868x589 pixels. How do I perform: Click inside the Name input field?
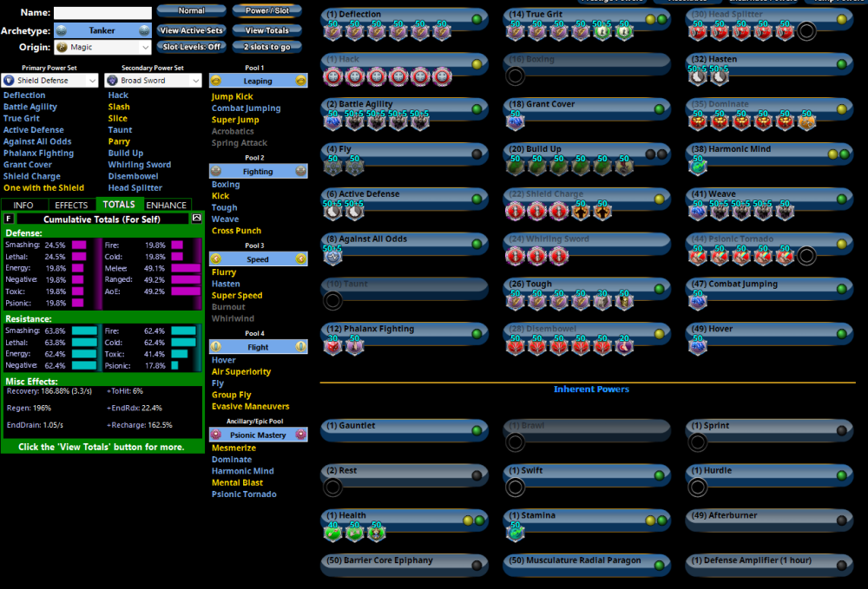click(102, 12)
